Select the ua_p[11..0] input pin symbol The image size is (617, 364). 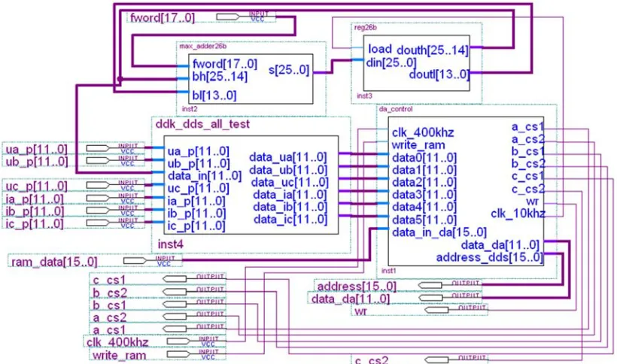(x=98, y=148)
